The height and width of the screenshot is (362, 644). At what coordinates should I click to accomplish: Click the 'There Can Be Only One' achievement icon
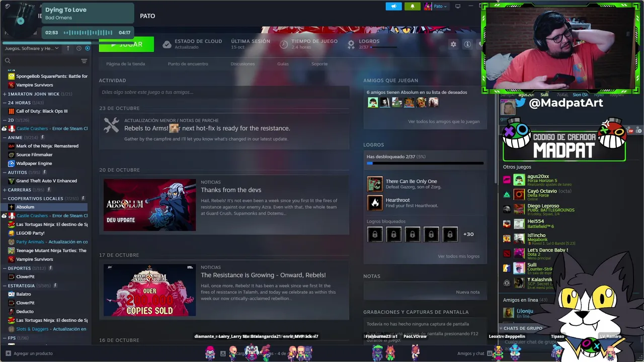[375, 184]
